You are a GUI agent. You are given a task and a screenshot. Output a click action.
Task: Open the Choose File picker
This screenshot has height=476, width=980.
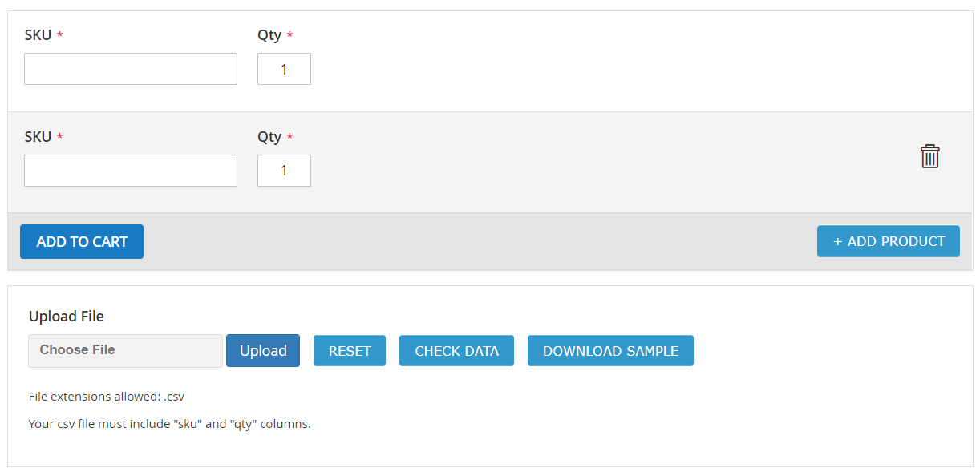pyautogui.click(x=125, y=351)
